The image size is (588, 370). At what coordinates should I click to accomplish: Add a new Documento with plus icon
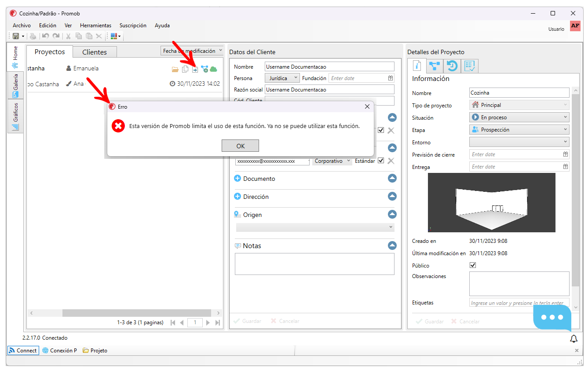click(237, 179)
